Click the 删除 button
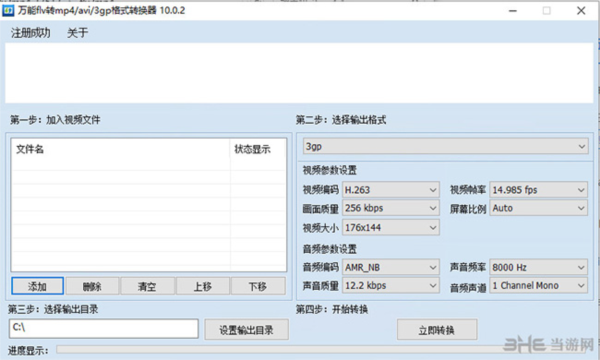The height and width of the screenshot is (360, 600). point(92,286)
